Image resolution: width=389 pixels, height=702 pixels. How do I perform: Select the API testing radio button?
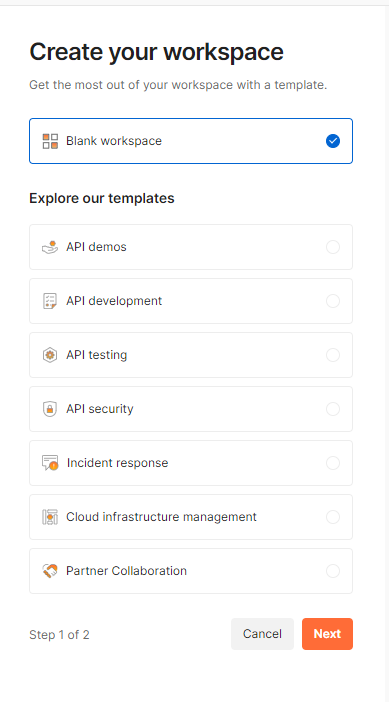tap(333, 355)
